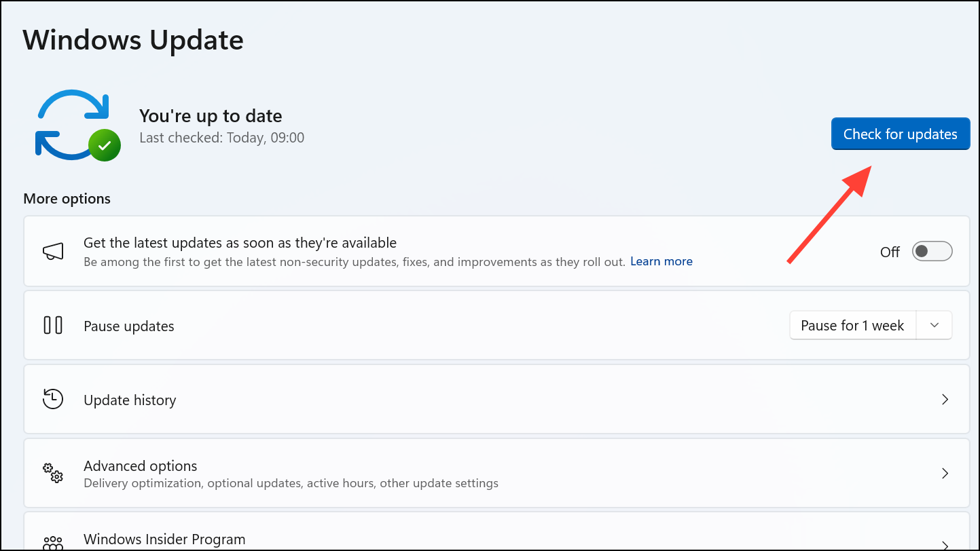Open the Update history entry

[130, 400]
